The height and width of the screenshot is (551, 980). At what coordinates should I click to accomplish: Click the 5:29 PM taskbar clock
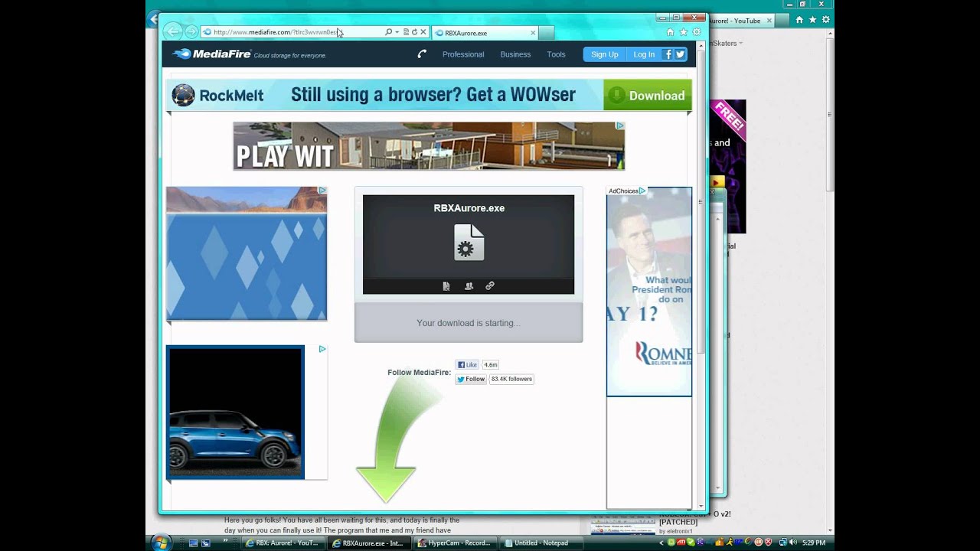pos(814,543)
